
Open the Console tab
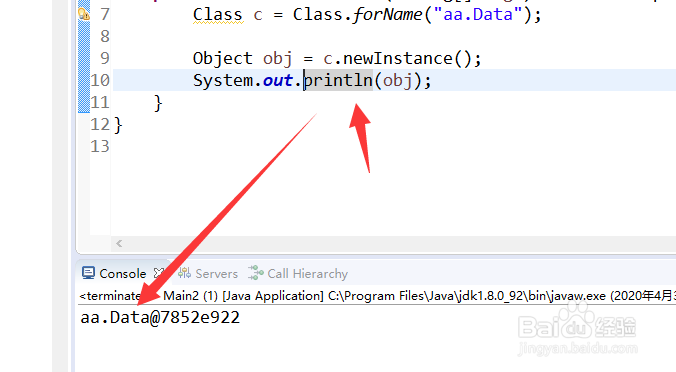[x=122, y=274]
